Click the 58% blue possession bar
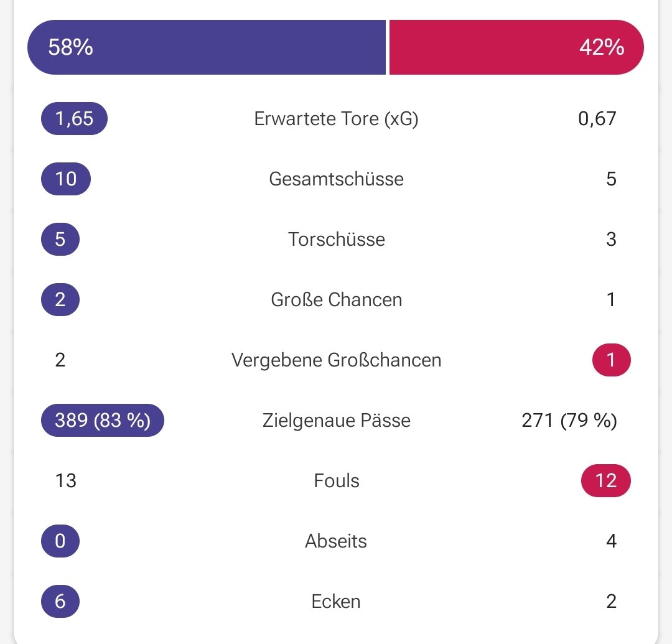The width and height of the screenshot is (672, 644). [x=207, y=47]
